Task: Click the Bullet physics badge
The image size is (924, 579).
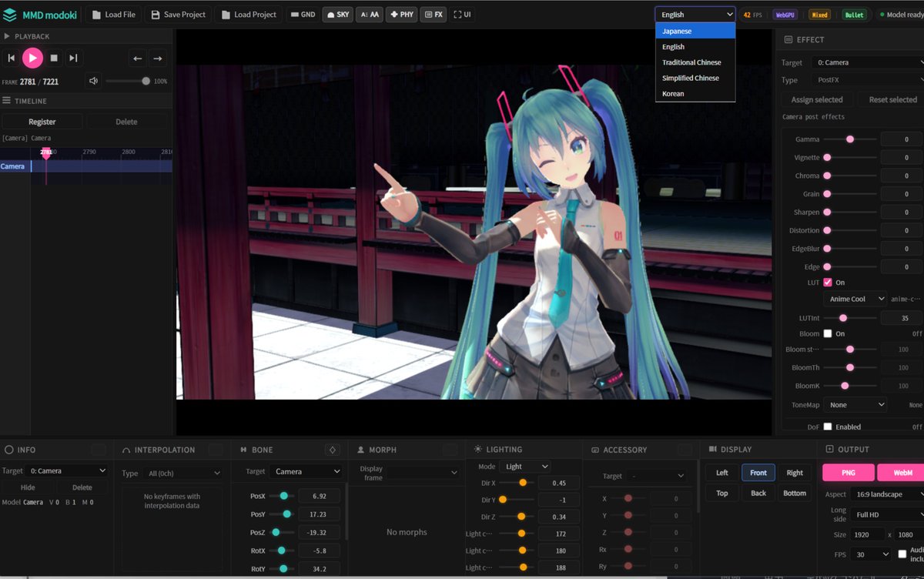Action: click(x=854, y=15)
